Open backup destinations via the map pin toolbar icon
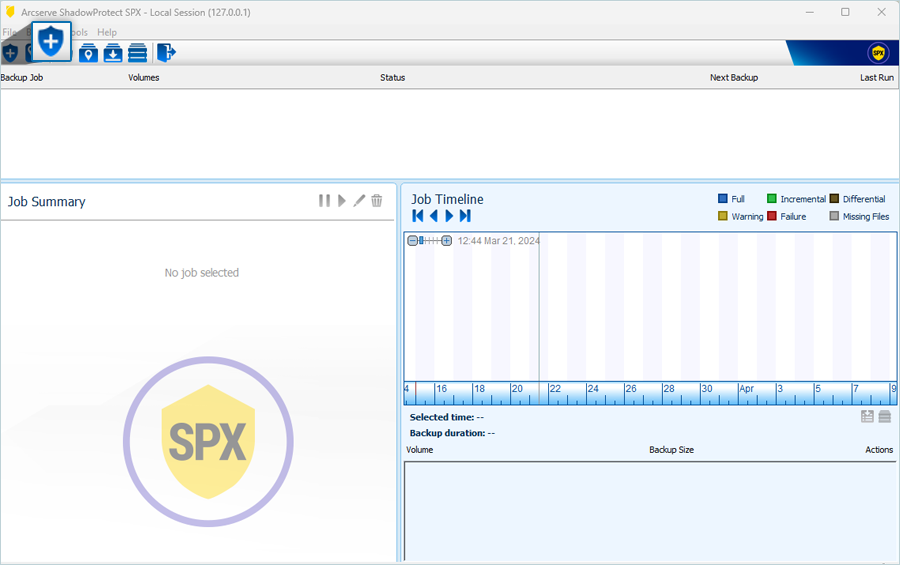The height and width of the screenshot is (565, 900). point(88,53)
